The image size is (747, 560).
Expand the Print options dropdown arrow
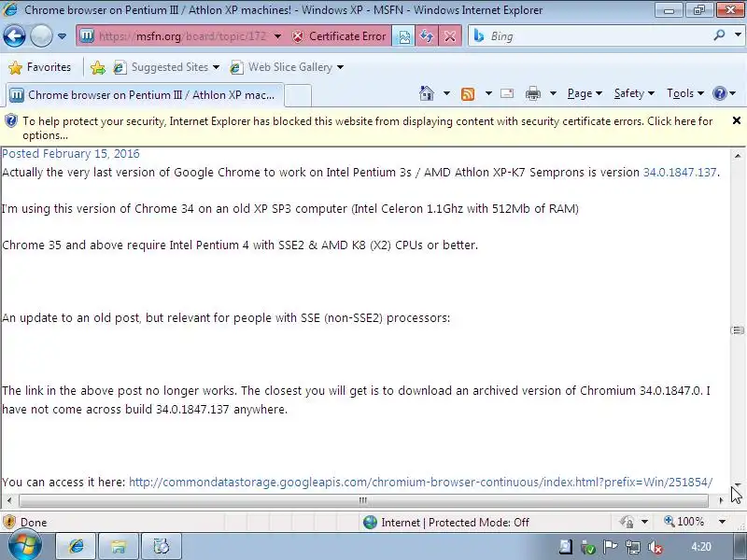[553, 93]
